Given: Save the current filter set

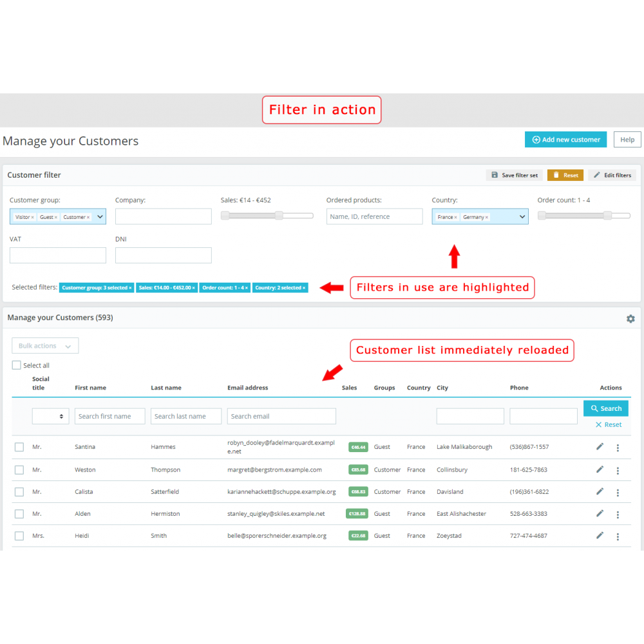Looking at the screenshot, I should [x=514, y=175].
